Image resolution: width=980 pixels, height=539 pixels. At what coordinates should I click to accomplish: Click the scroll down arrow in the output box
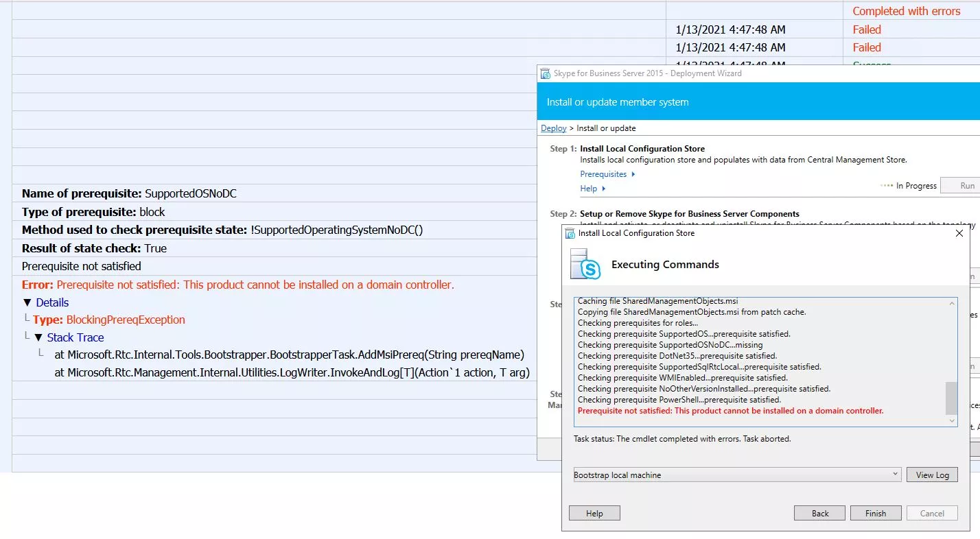tap(951, 420)
